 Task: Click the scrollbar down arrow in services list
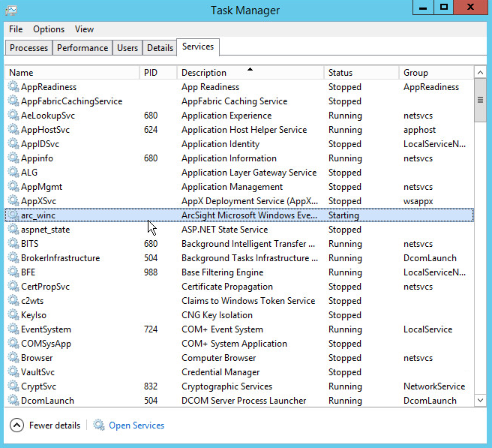click(480, 401)
